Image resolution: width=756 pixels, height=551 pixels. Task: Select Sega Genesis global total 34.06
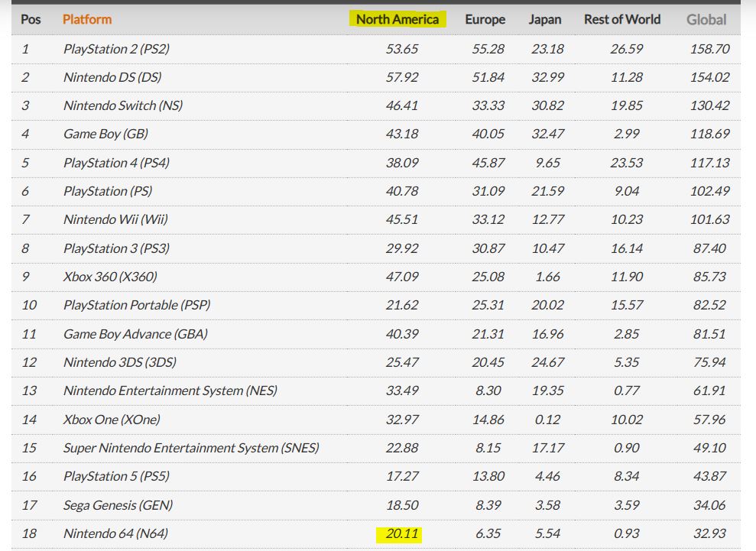tap(709, 505)
